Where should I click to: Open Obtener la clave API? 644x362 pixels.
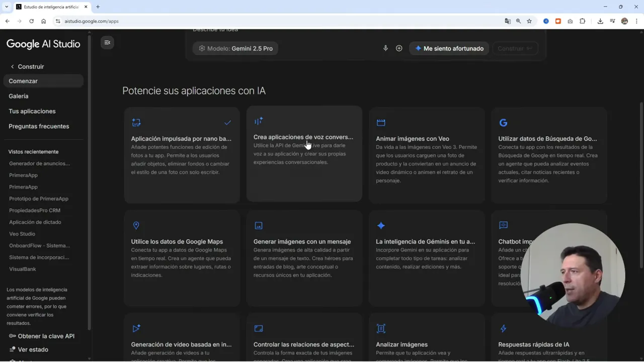[46, 336]
